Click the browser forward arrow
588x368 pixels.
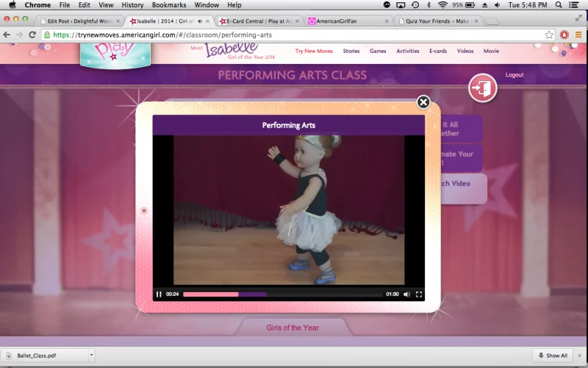(x=20, y=35)
